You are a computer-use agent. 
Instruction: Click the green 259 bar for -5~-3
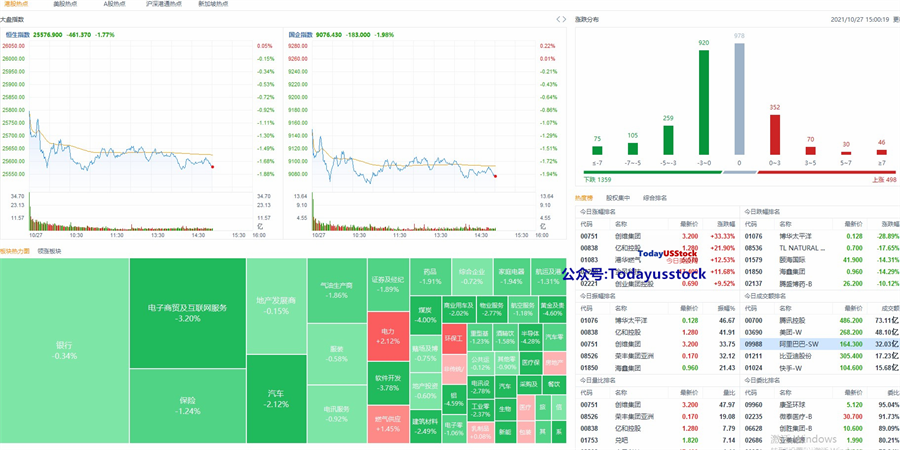point(668,140)
